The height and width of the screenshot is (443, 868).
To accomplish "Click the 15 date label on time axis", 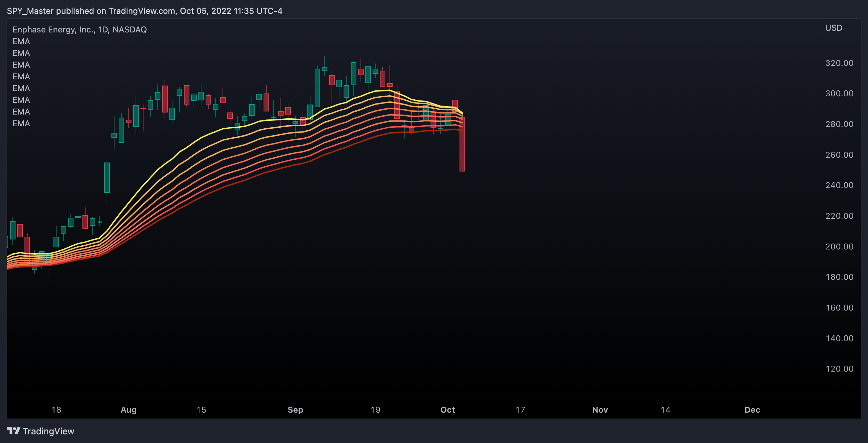I will pyautogui.click(x=201, y=410).
